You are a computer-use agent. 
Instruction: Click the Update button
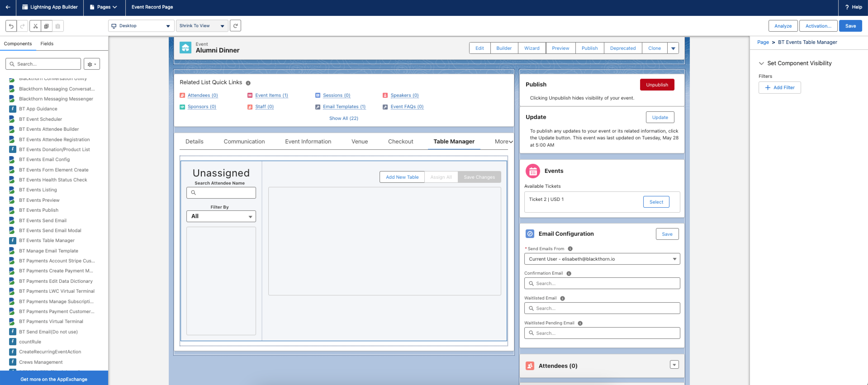tap(660, 117)
